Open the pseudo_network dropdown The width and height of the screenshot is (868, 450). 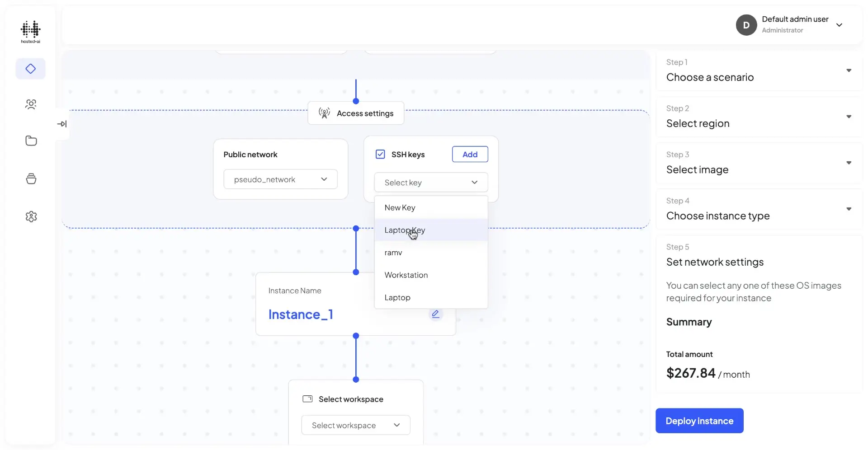[280, 179]
